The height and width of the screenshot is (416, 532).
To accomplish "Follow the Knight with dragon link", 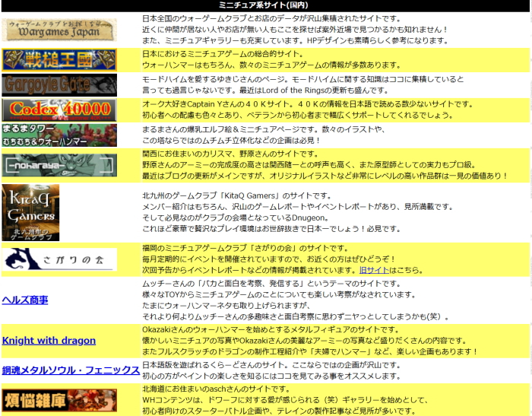I will tap(49, 340).
